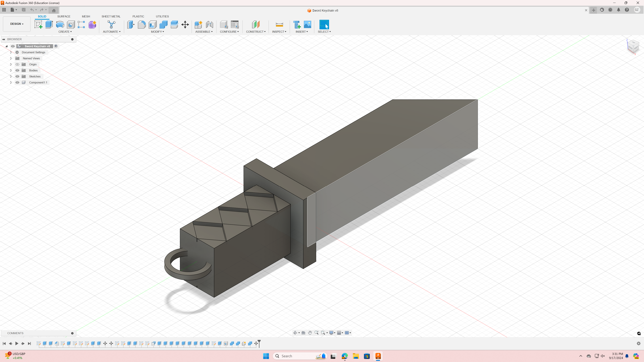
Task: Click the Press Pull tool icon
Action: [x=131, y=24]
